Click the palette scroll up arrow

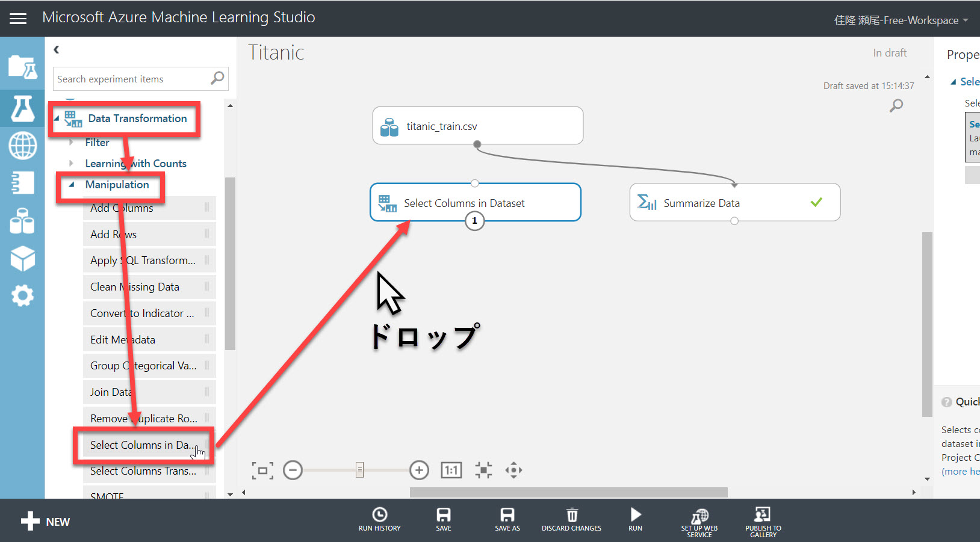(x=230, y=106)
